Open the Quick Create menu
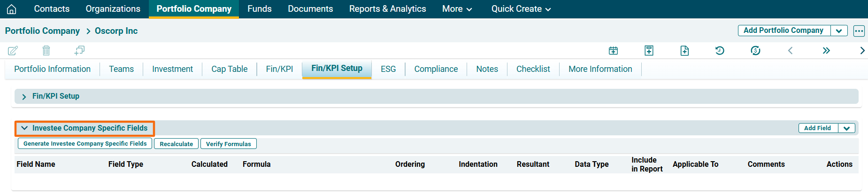868x195 pixels. click(521, 9)
